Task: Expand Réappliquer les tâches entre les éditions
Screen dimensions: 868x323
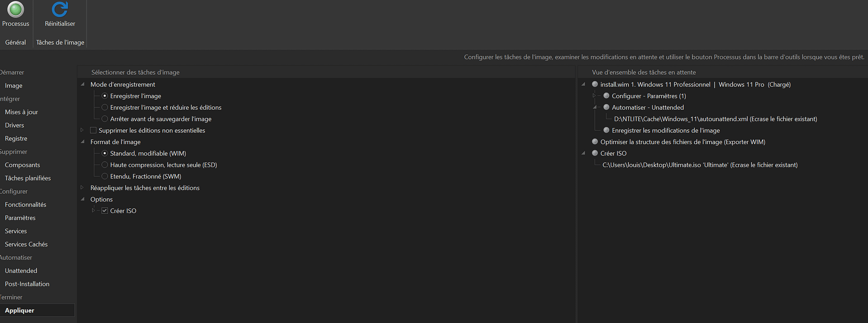Action: (x=82, y=188)
